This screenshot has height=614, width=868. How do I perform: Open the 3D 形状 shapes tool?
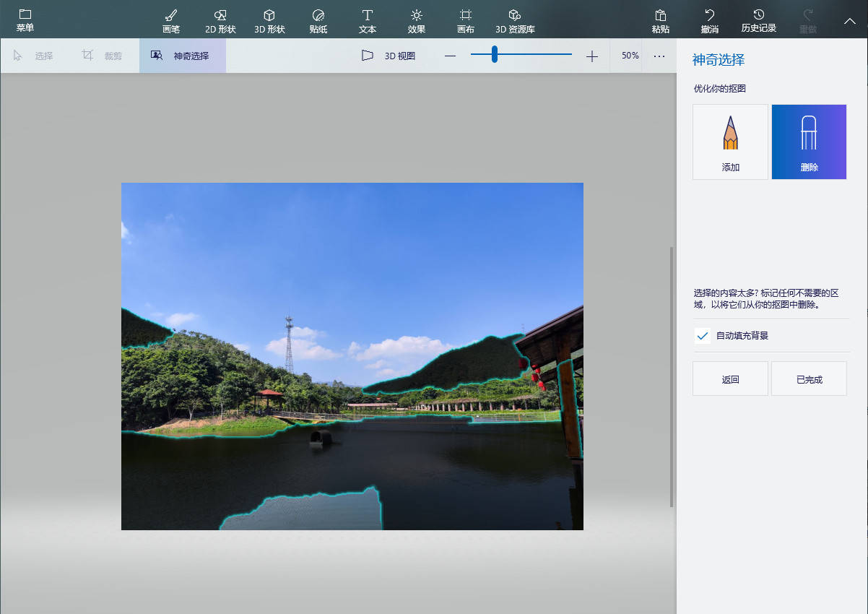(x=269, y=21)
